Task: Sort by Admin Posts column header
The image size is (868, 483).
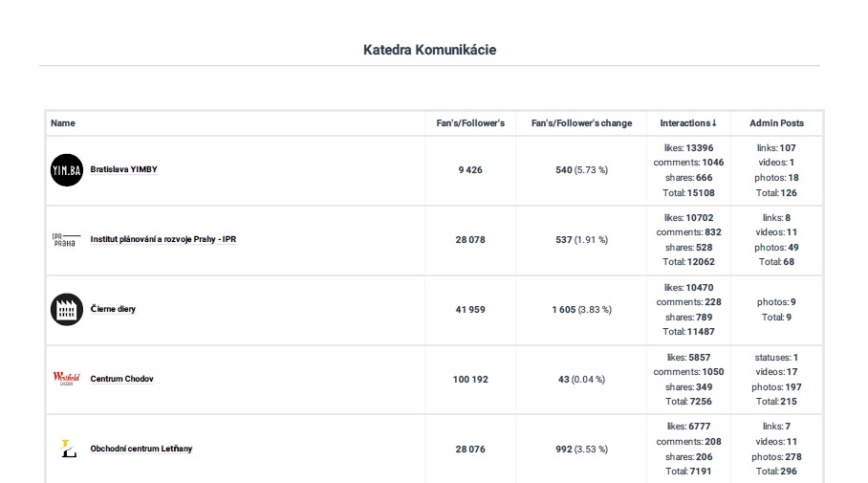Action: pos(776,123)
